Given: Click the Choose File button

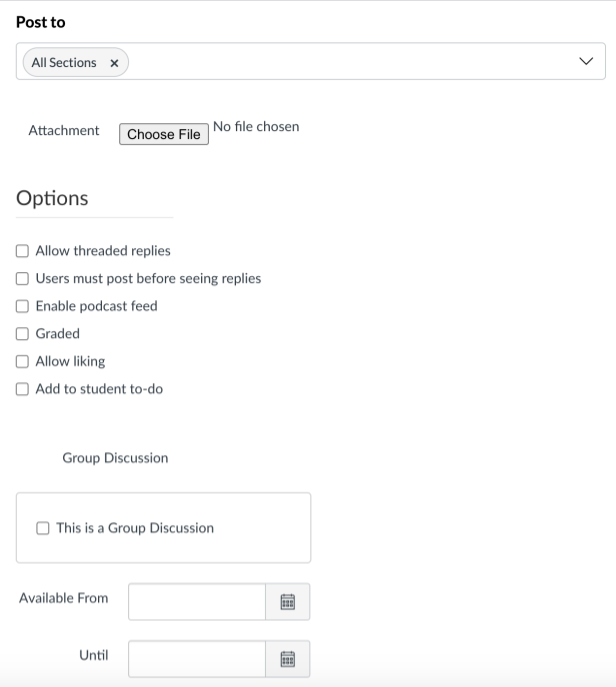Looking at the screenshot, I should tap(164, 134).
